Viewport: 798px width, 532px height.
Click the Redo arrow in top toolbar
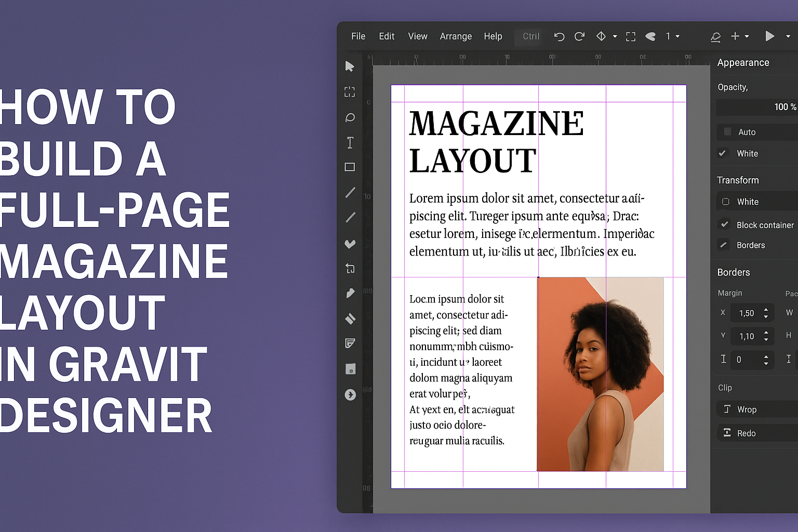(x=579, y=36)
